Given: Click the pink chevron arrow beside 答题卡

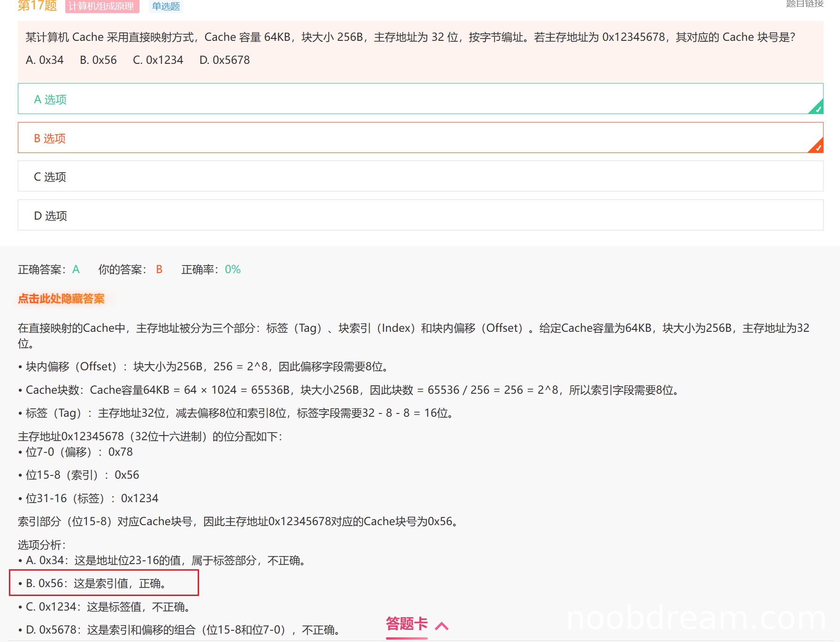Looking at the screenshot, I should 442,626.
